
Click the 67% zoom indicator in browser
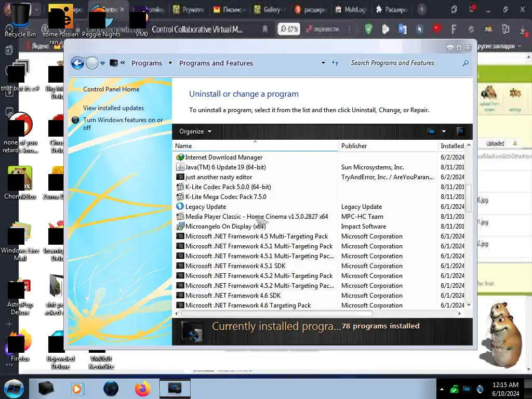click(289, 29)
